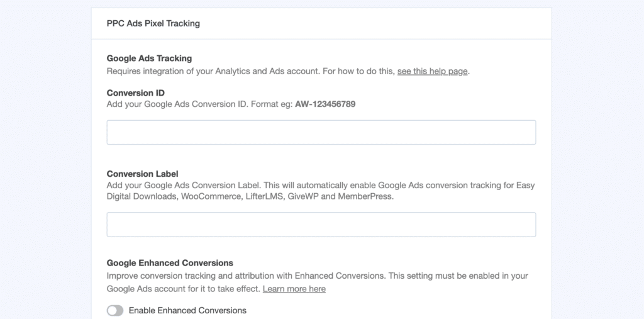Follow the "Learn more here" link

[294, 289]
